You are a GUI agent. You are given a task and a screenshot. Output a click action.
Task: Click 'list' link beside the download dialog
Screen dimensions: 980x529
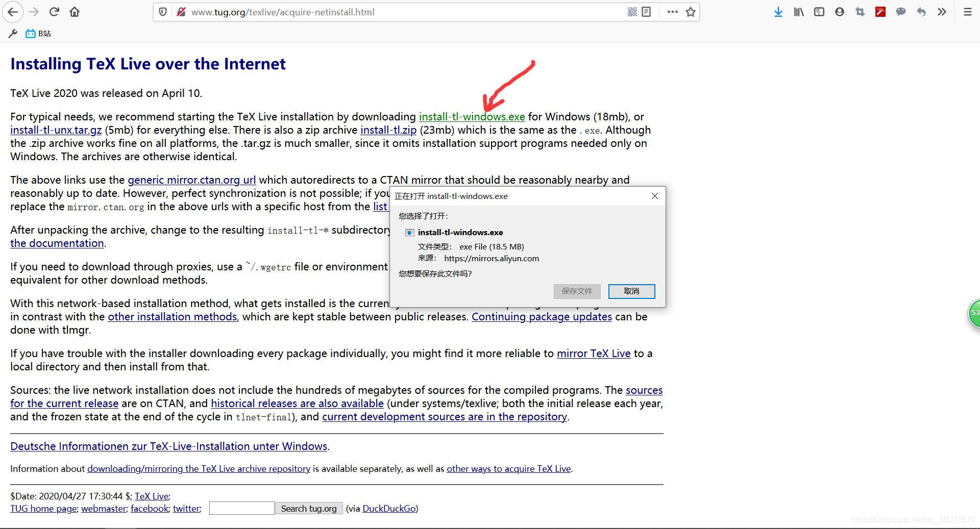point(380,207)
